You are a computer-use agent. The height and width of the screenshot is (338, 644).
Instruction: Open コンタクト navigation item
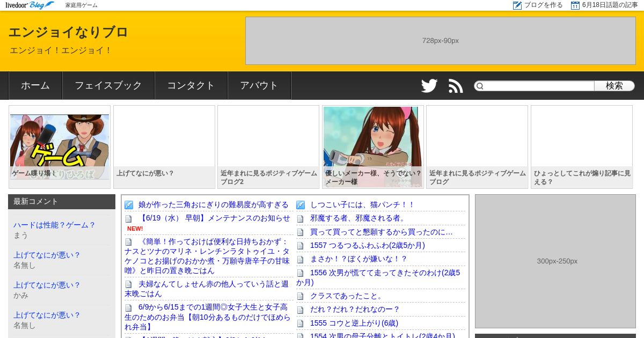click(x=191, y=86)
